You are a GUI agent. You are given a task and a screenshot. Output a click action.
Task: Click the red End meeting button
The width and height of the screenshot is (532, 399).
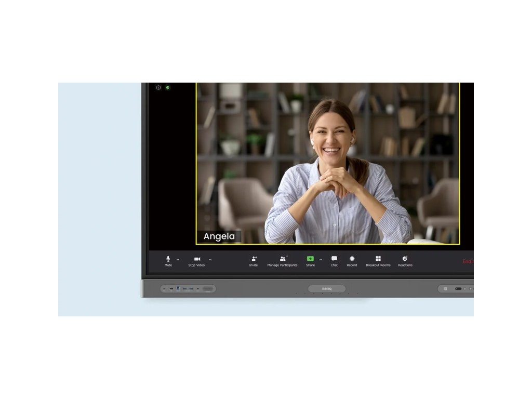coord(468,261)
